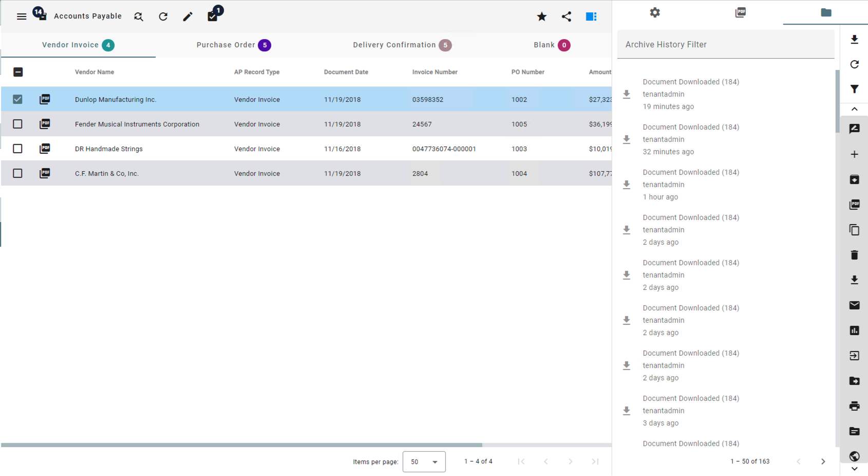The image size is (868, 476).
Task: Click the email envelope icon in the sidebar
Action: coord(854,305)
